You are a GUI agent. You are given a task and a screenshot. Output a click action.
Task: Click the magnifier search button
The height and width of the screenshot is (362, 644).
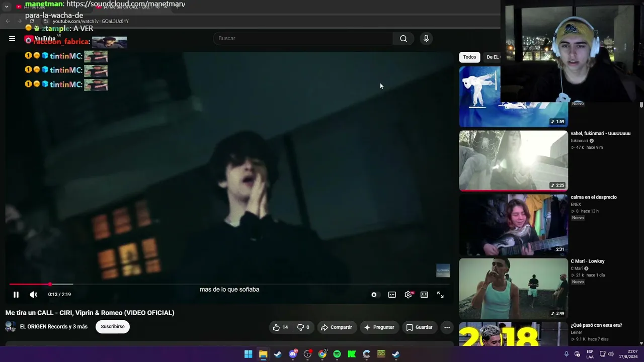404,39
